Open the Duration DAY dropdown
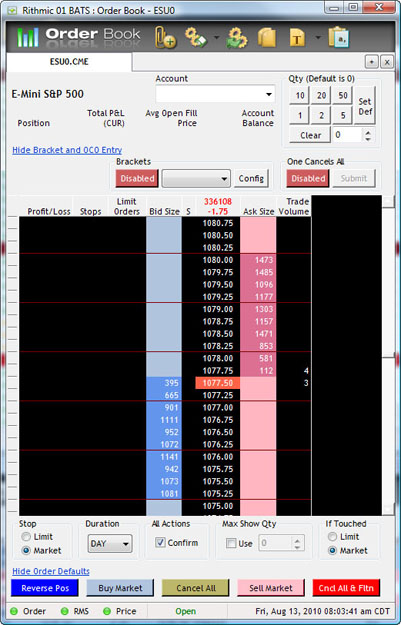This screenshot has width=401, height=625. tap(110, 544)
